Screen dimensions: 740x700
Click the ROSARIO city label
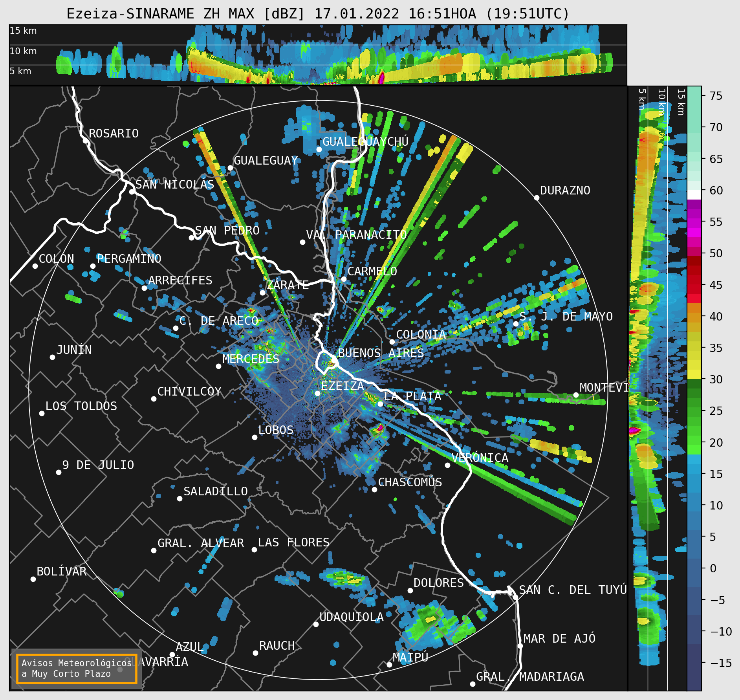pyautogui.click(x=114, y=134)
